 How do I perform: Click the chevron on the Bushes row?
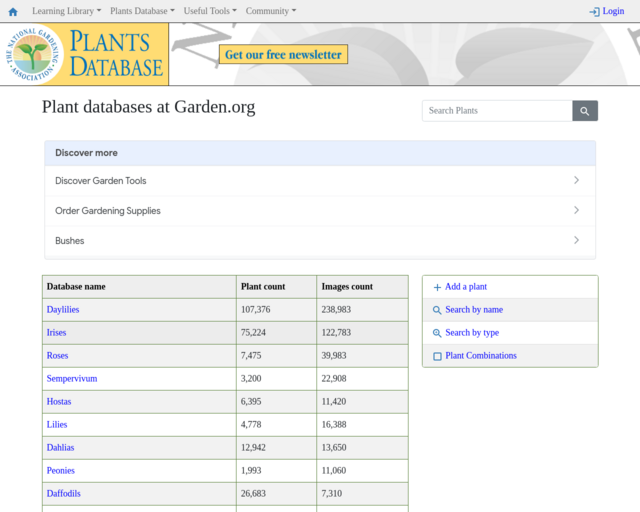point(576,240)
